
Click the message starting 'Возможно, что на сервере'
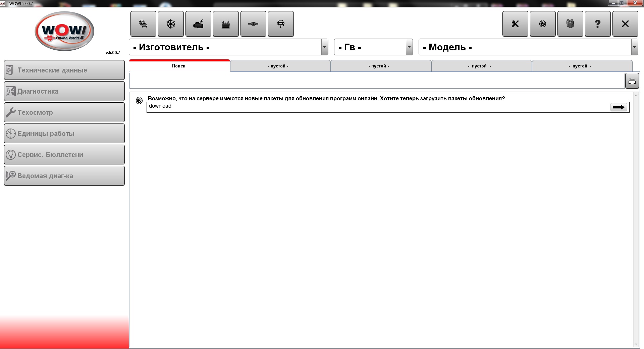(326, 99)
